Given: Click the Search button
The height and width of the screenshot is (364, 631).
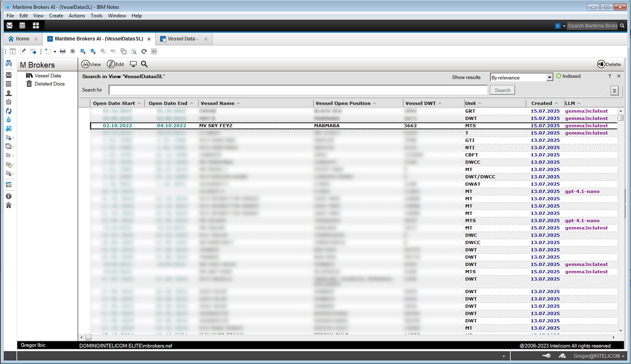Looking at the screenshot, I should click(503, 90).
